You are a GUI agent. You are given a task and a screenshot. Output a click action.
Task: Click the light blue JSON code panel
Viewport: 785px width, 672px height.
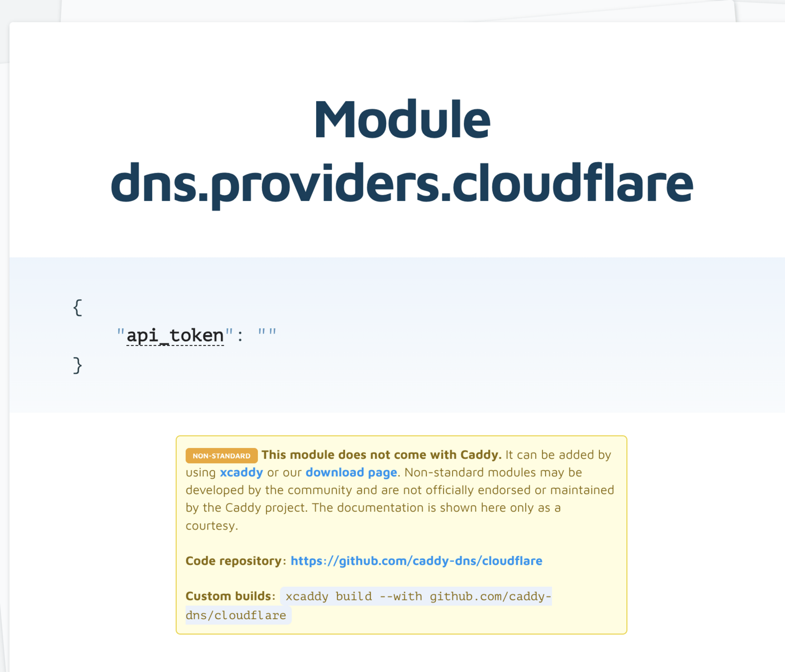tap(397, 335)
